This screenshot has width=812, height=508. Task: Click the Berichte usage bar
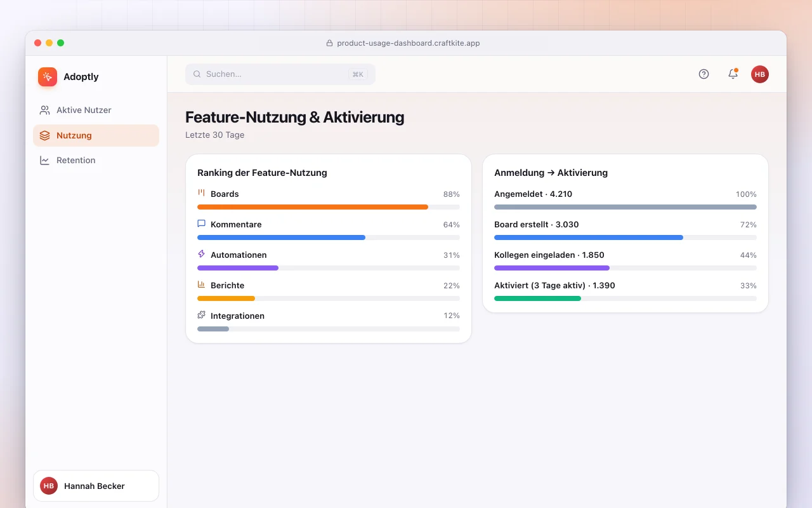coord(329,298)
